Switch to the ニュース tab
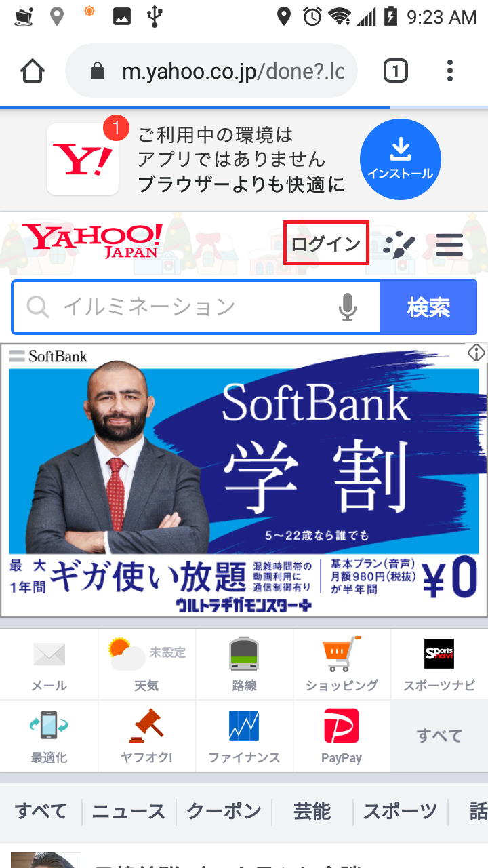Image resolution: width=488 pixels, height=868 pixels. pos(129,811)
